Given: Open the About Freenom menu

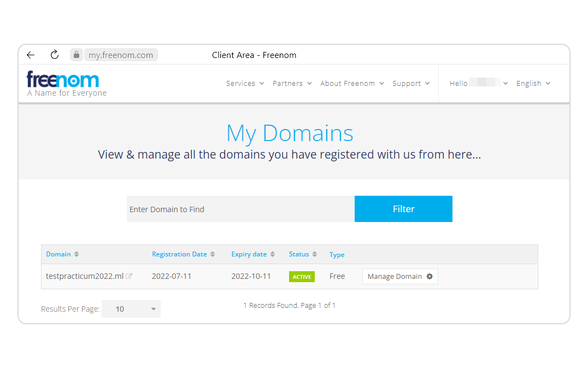Looking at the screenshot, I should [352, 83].
